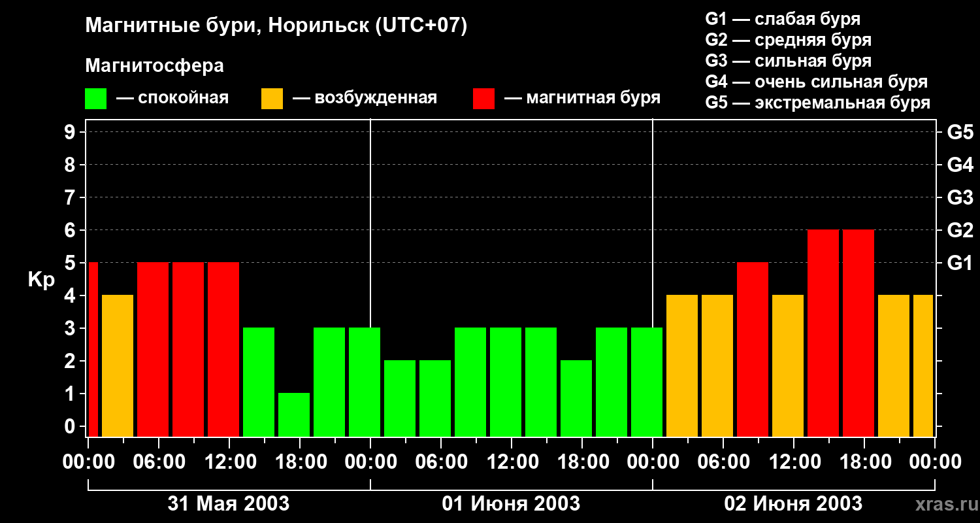Click the «Магнитосфера» heading
Image resolution: width=980 pixels, height=523 pixels.
click(154, 66)
